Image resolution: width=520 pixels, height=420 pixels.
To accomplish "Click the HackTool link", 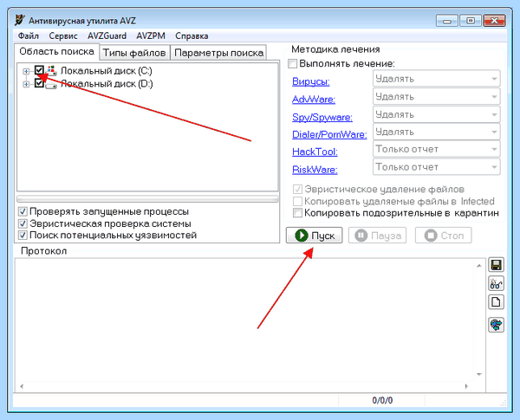I will click(x=315, y=152).
